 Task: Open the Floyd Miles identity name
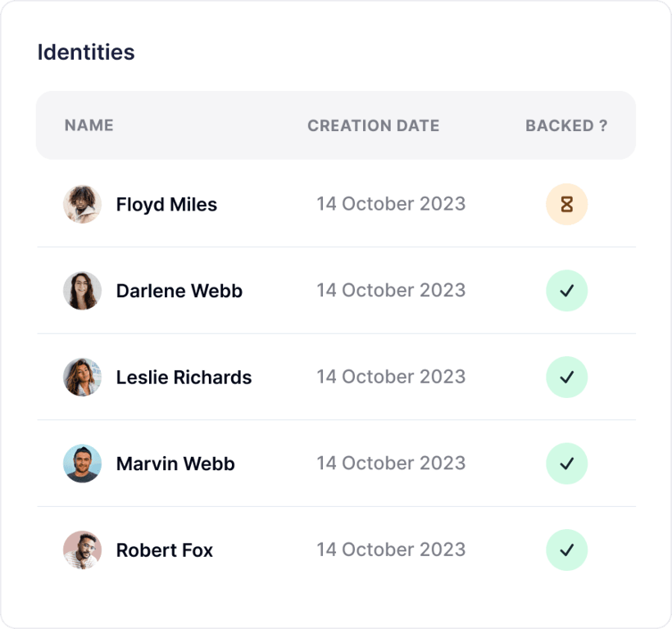click(166, 205)
